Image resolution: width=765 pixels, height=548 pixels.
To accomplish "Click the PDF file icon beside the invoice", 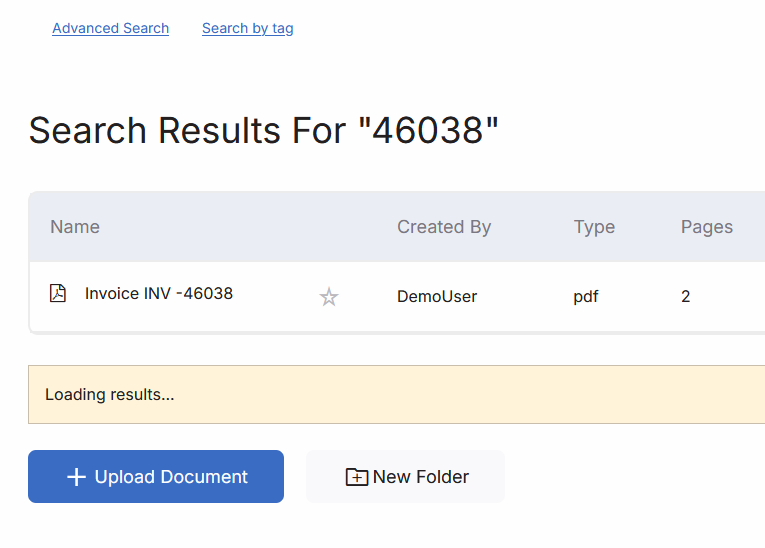I will point(58,294).
